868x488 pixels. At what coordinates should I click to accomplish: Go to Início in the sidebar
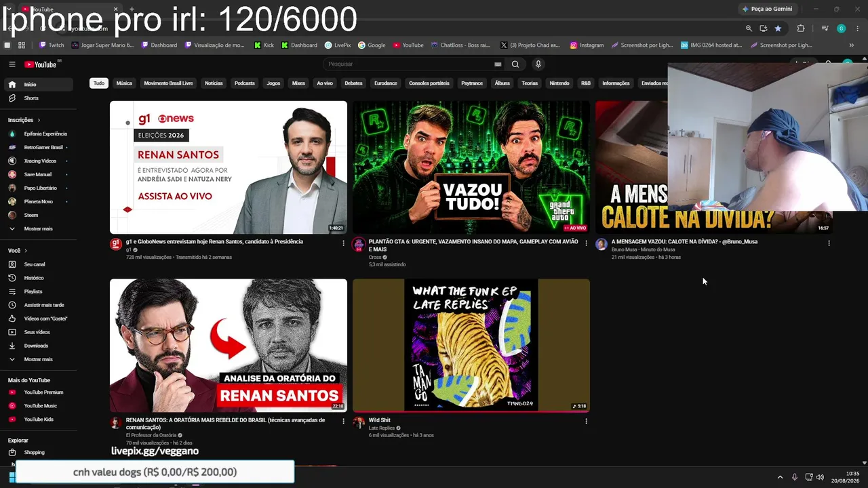[38, 85]
